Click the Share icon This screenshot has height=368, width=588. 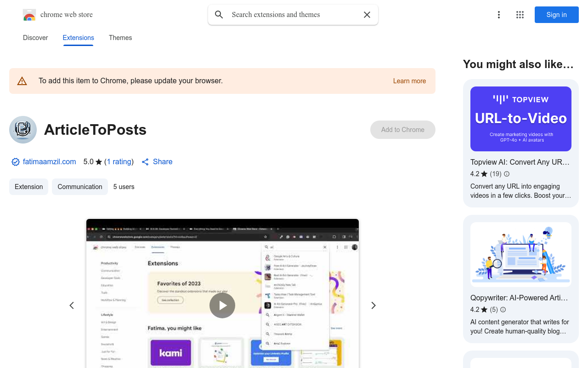[145, 162]
